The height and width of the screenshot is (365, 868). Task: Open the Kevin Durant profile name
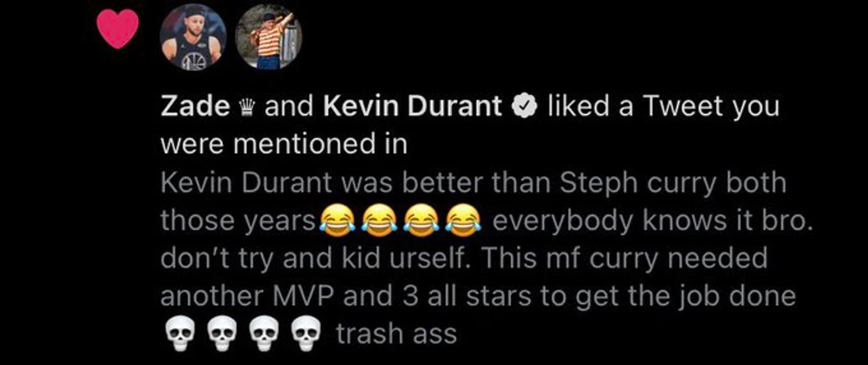click(412, 107)
